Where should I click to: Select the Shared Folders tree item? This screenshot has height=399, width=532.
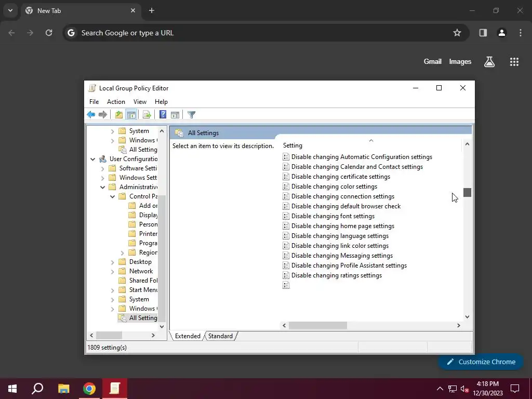tap(143, 281)
